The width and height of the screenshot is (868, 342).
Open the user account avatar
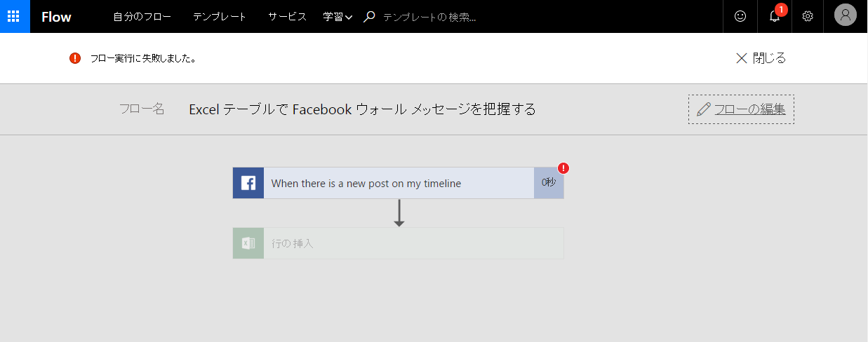coord(846,15)
